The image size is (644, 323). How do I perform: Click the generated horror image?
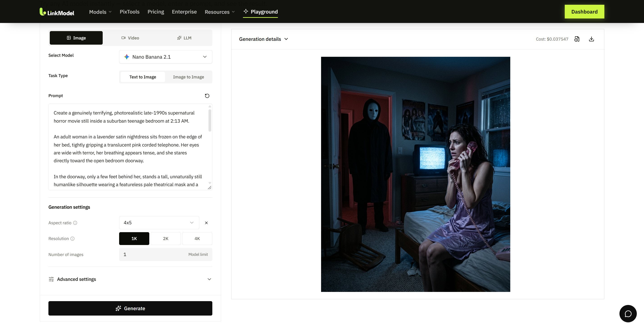pyautogui.click(x=415, y=174)
